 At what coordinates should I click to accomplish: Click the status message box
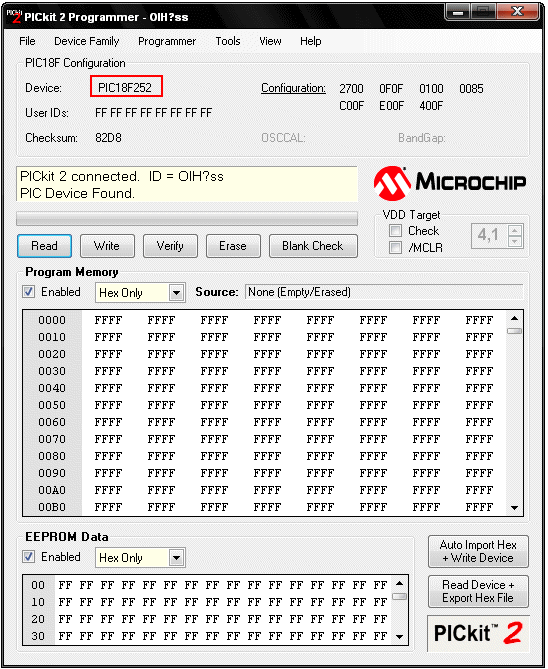click(187, 185)
